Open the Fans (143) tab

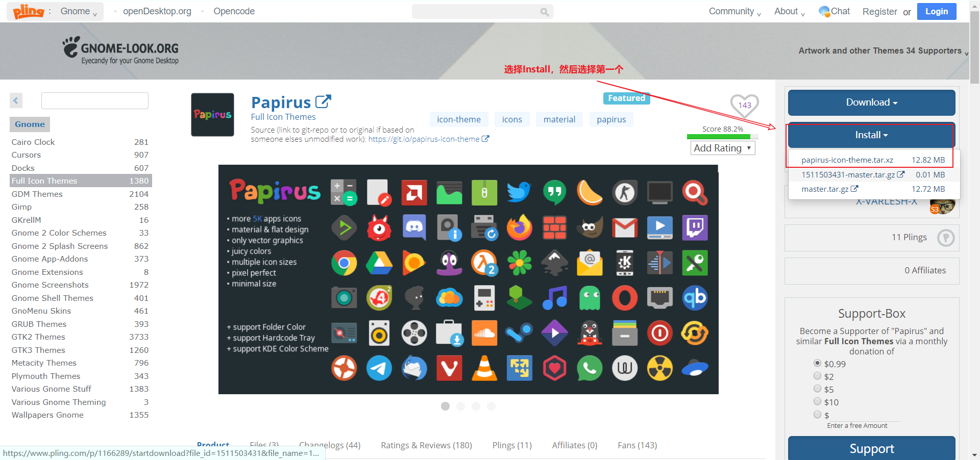coord(638,445)
